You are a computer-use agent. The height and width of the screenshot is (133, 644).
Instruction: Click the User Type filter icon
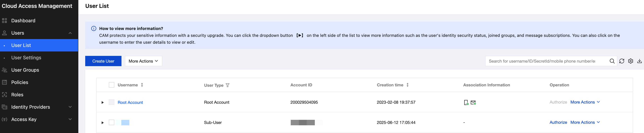pos(228,85)
